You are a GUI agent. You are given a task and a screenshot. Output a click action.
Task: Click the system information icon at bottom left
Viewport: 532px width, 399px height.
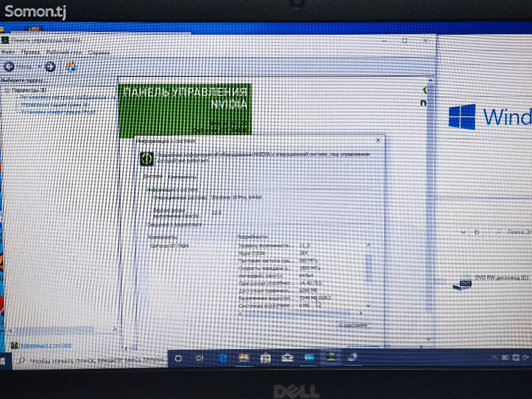[x=14, y=345]
